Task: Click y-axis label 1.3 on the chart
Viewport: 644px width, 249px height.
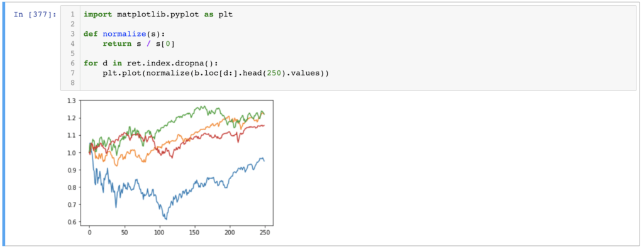Action: (x=72, y=100)
